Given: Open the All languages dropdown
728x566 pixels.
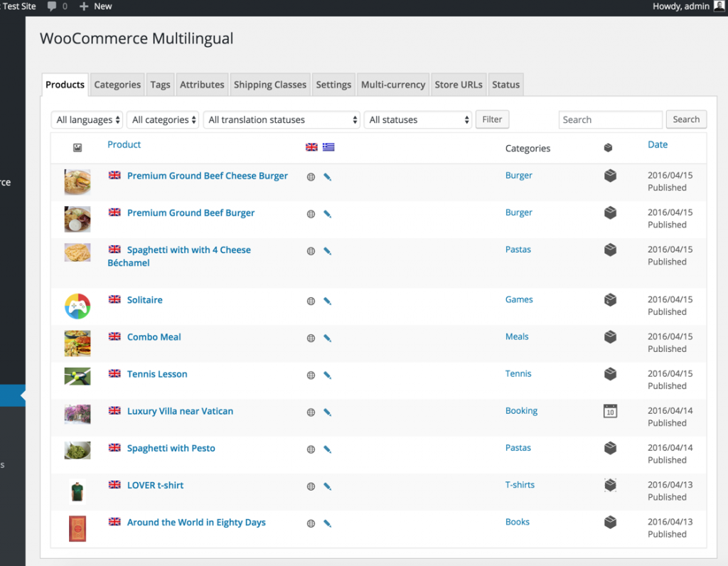Looking at the screenshot, I should 87,119.
